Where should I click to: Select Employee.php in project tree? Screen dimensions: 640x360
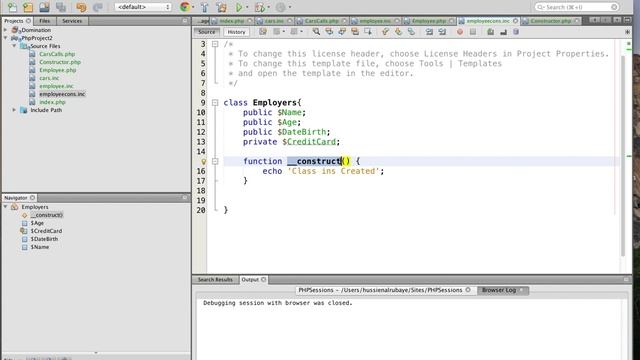pos(57,70)
